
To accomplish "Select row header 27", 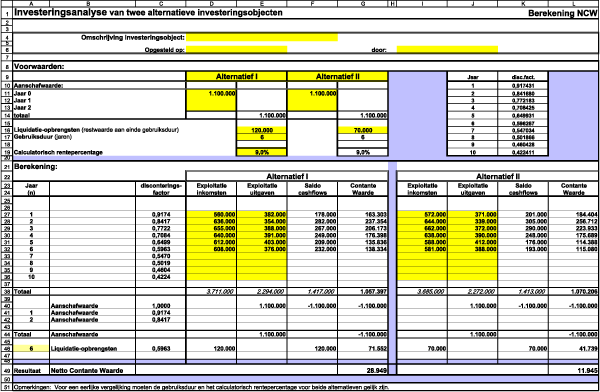I will click(7, 215).
